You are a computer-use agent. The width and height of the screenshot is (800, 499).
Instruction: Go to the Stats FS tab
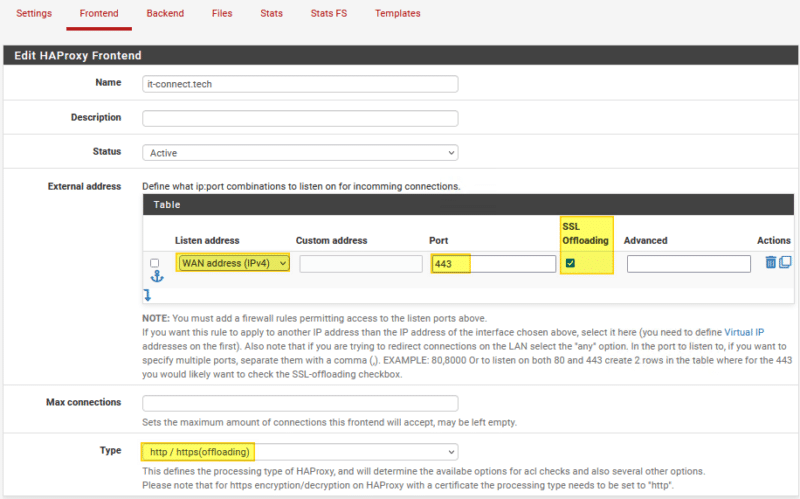[x=329, y=14]
